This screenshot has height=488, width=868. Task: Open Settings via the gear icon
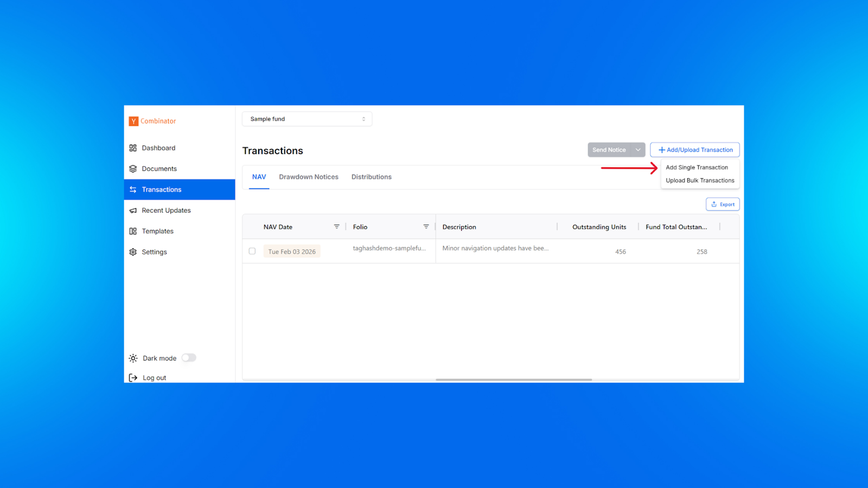point(133,252)
